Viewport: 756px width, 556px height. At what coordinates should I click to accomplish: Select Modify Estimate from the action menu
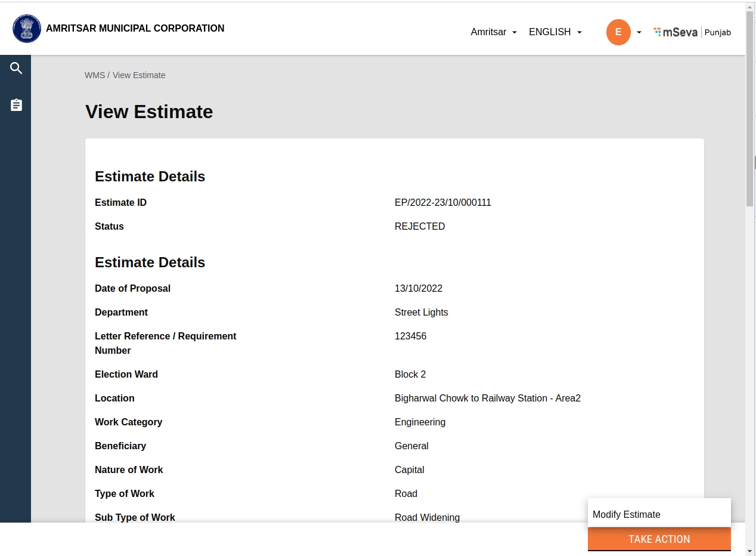click(x=627, y=514)
